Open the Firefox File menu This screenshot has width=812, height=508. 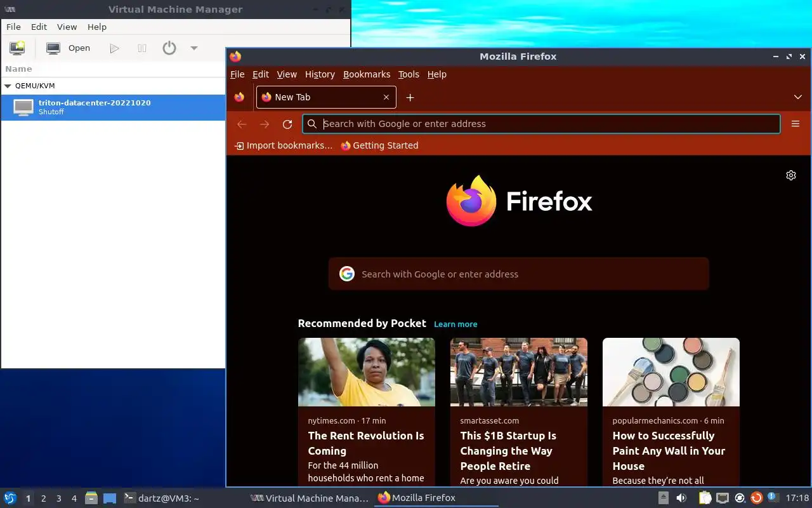tap(237, 74)
